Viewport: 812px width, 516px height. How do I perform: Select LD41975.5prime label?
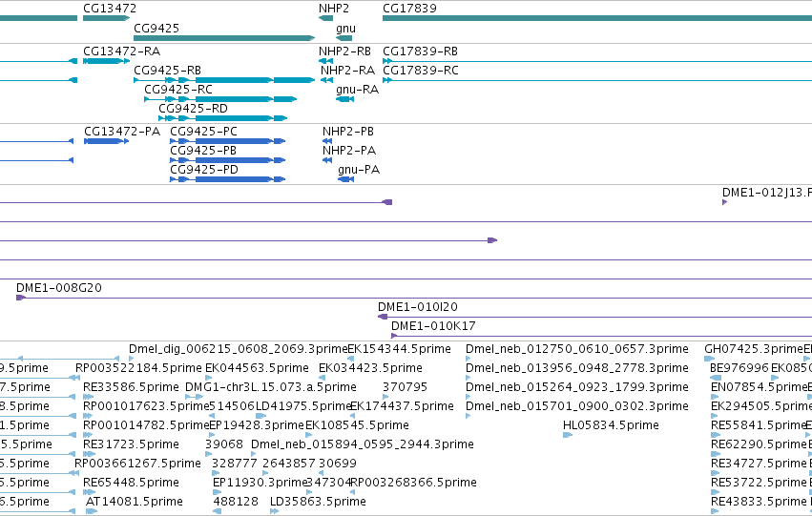pos(304,406)
